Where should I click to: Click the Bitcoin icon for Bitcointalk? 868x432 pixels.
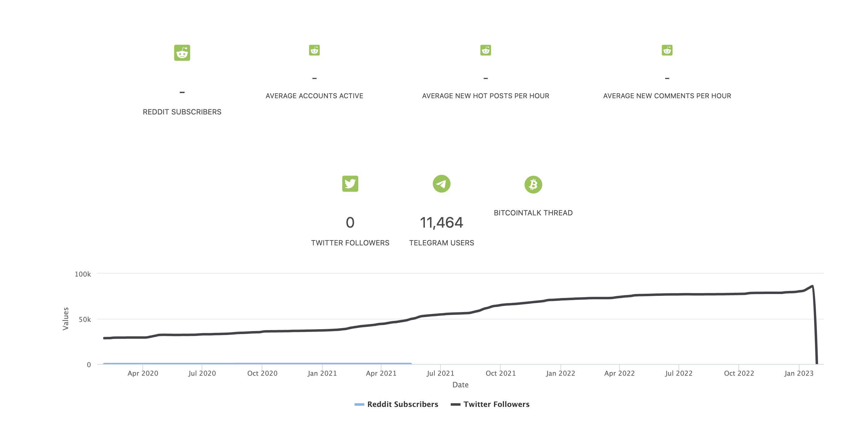(x=533, y=184)
